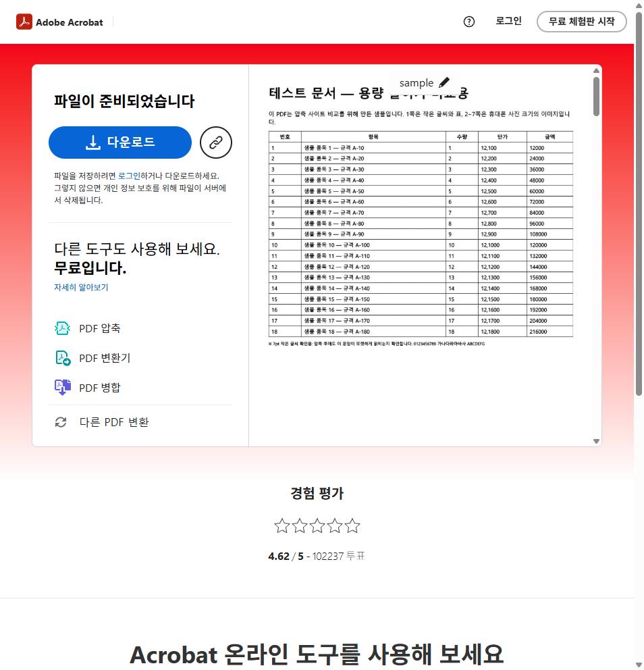Click the 로그인 header link
The image size is (644, 670).
(x=508, y=21)
